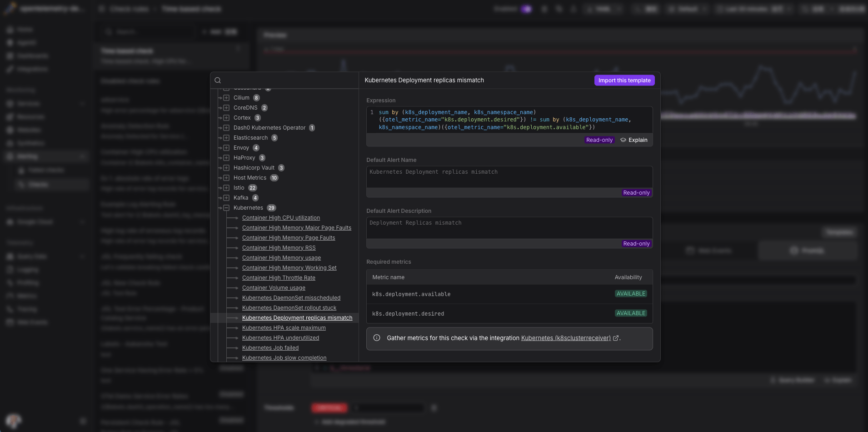868x432 pixels.
Task: Select Container High Memory Page Faults template
Action: 289,238
